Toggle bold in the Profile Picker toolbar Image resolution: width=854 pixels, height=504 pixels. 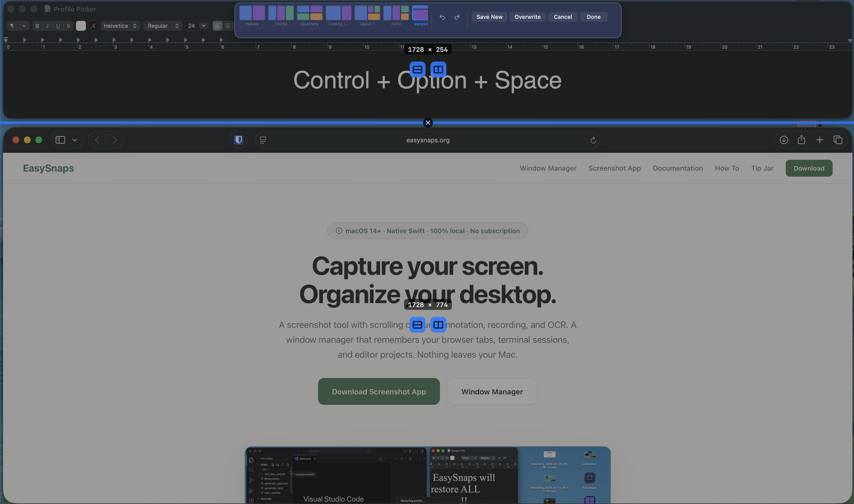point(37,26)
